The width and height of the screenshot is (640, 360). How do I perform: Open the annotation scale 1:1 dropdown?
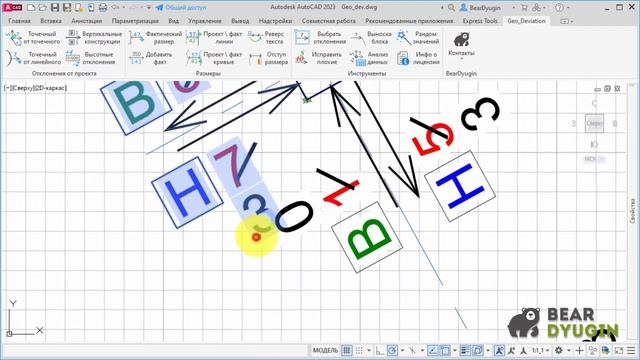[540, 350]
